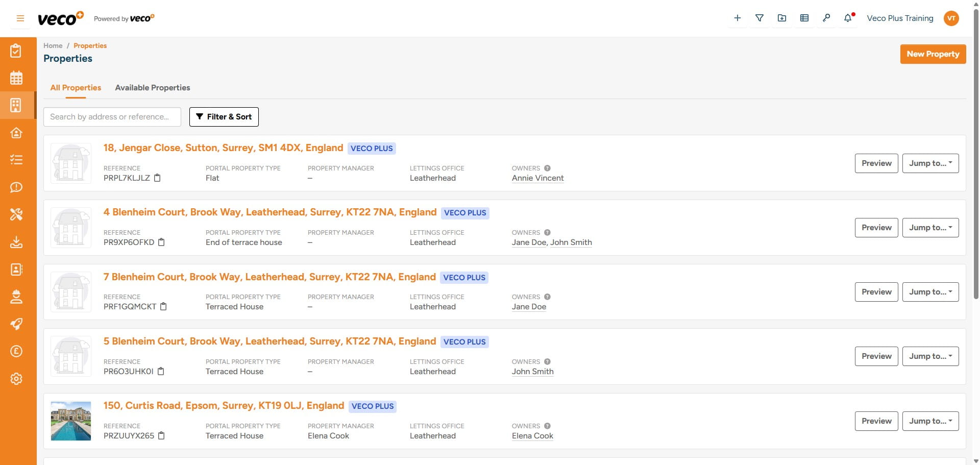Click the New Property button
The width and height of the screenshot is (980, 465).
933,54
